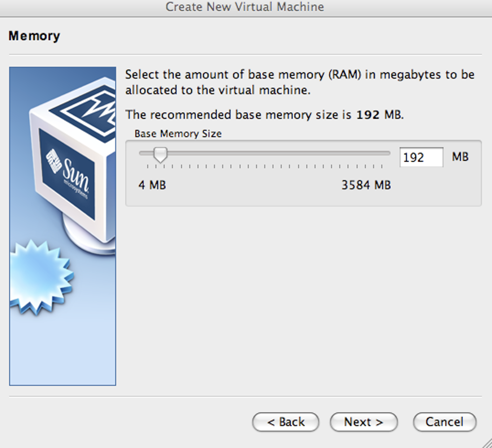Go back with the Back button
The width and height of the screenshot is (492, 448).
pos(286,422)
